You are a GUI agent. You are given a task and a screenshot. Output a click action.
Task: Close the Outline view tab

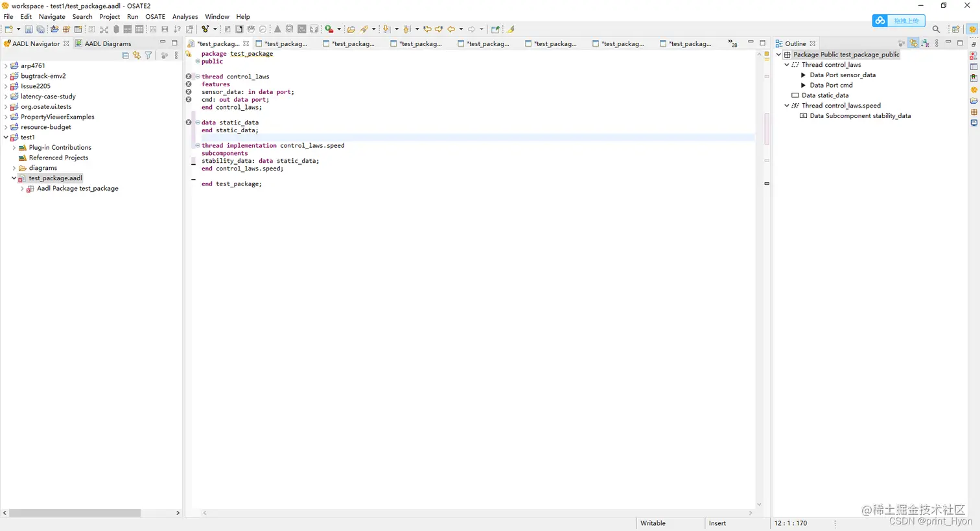tap(813, 43)
